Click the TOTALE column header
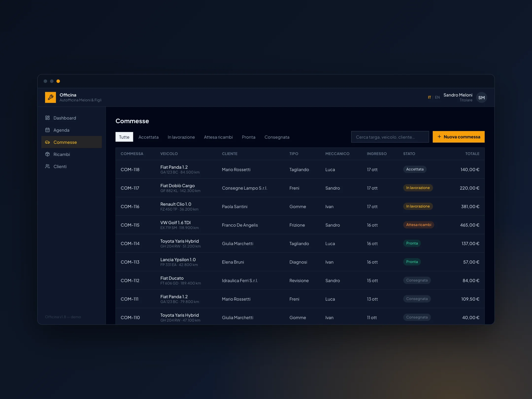Viewport: 532px width, 399px height. click(472, 154)
